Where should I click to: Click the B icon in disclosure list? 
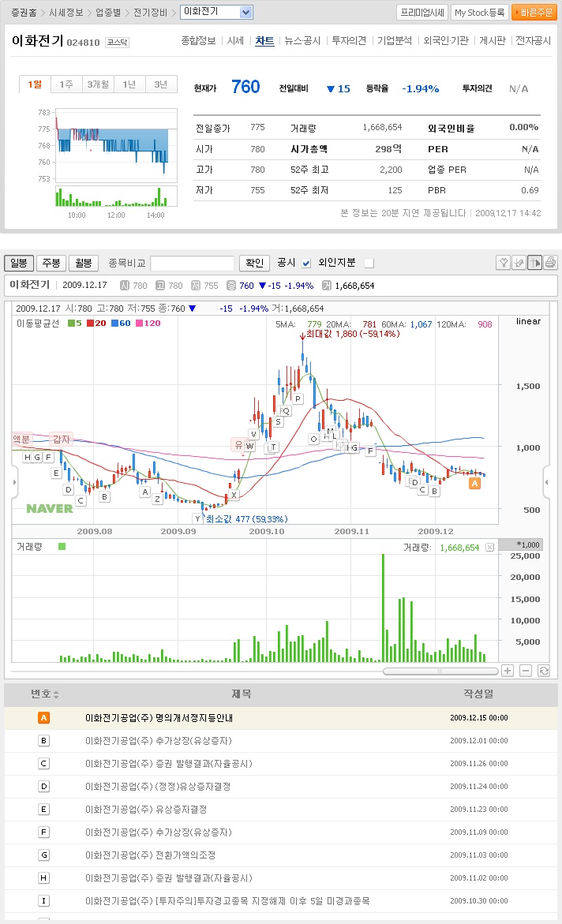[43, 741]
